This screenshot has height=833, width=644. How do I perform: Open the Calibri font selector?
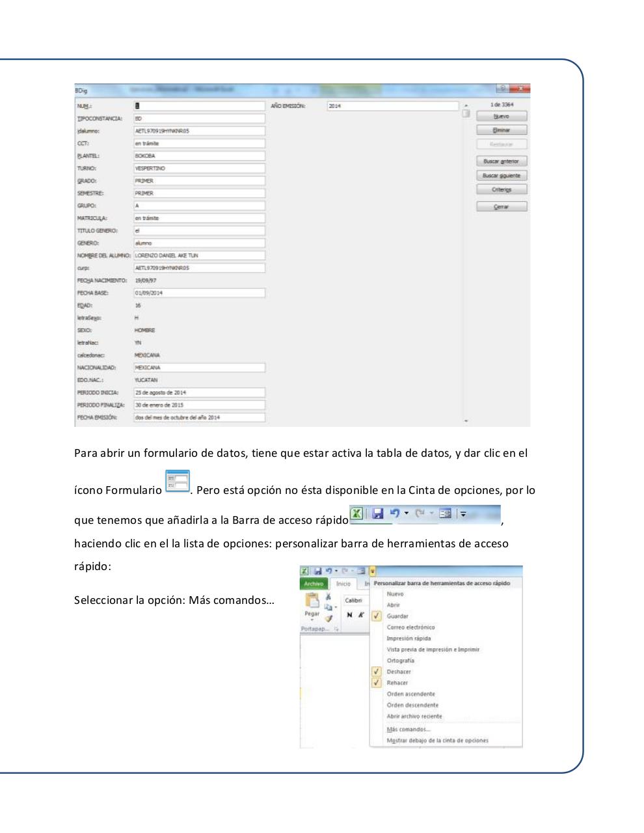click(x=355, y=600)
